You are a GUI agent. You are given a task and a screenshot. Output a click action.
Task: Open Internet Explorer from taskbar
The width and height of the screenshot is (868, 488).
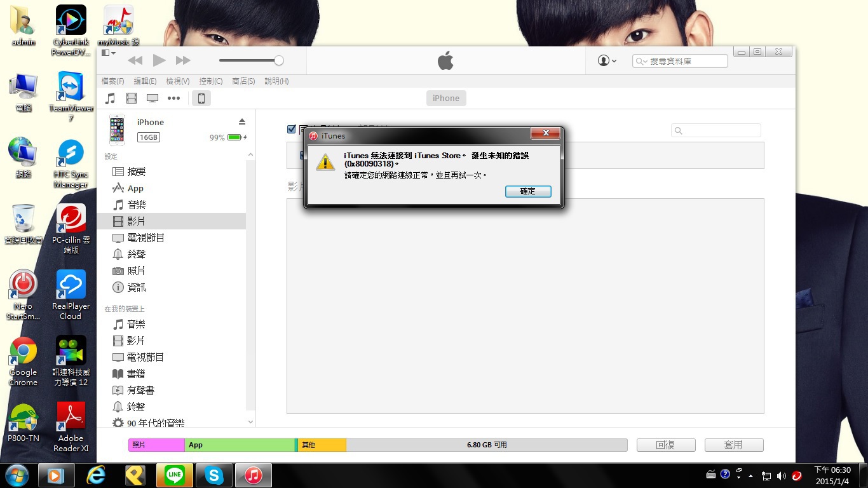96,475
